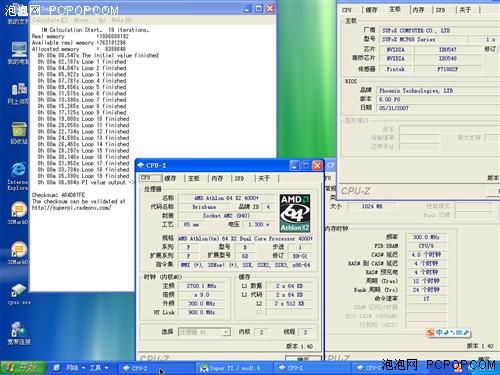Open the 回收站 recycle bin icon
Viewport: 500px width, 375px height.
click(19, 133)
